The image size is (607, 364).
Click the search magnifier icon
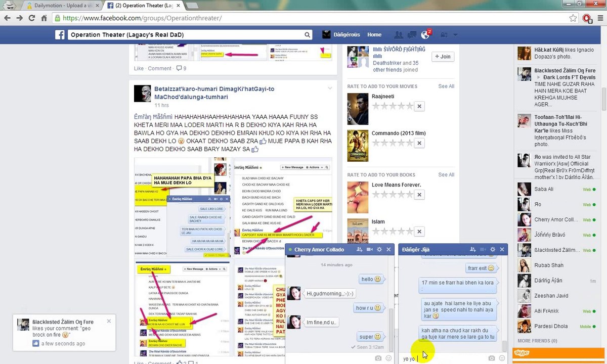point(307,35)
